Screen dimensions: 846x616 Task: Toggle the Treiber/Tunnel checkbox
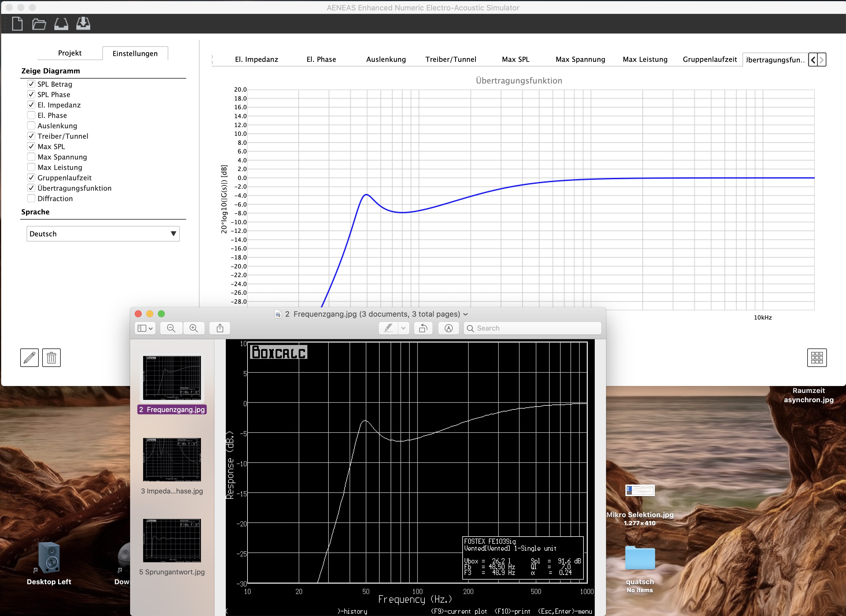click(31, 136)
